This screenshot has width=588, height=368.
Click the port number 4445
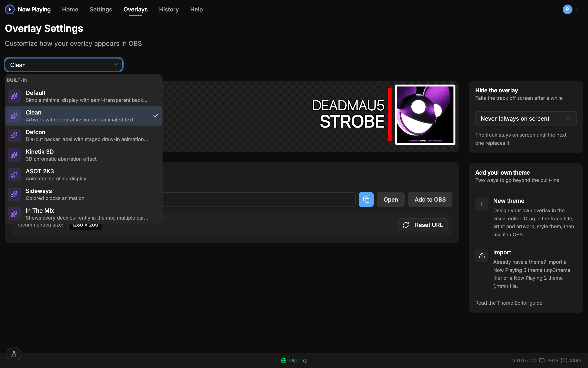pyautogui.click(x=575, y=360)
